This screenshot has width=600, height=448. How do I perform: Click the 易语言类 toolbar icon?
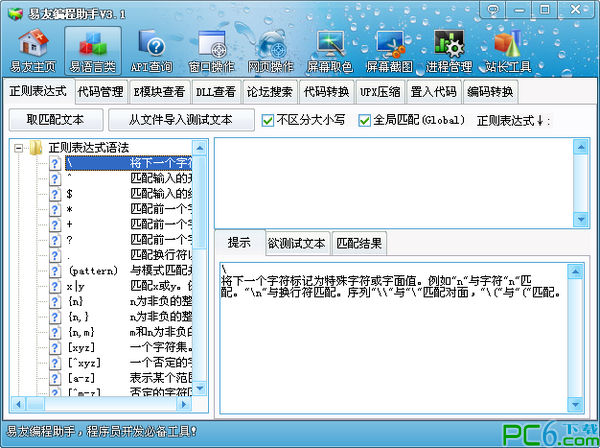point(94,48)
